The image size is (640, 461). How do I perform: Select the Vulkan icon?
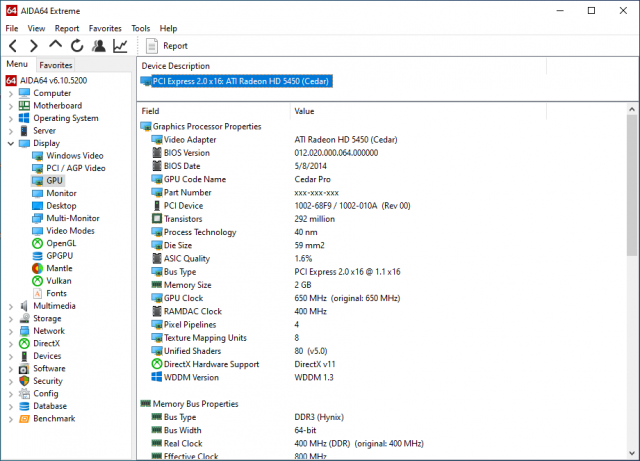pos(37,281)
